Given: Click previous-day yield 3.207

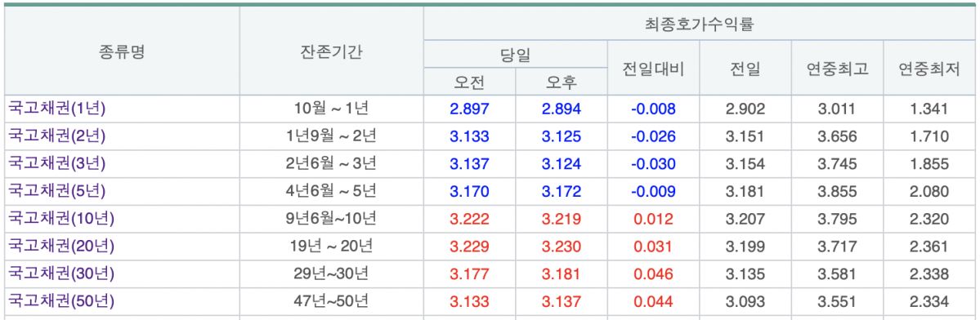Looking at the screenshot, I should [745, 219].
